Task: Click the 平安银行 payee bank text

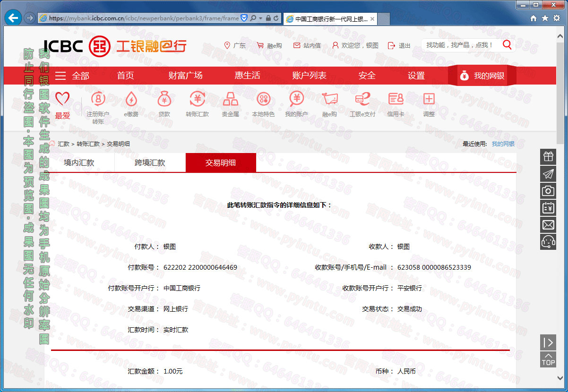Action: click(410, 288)
